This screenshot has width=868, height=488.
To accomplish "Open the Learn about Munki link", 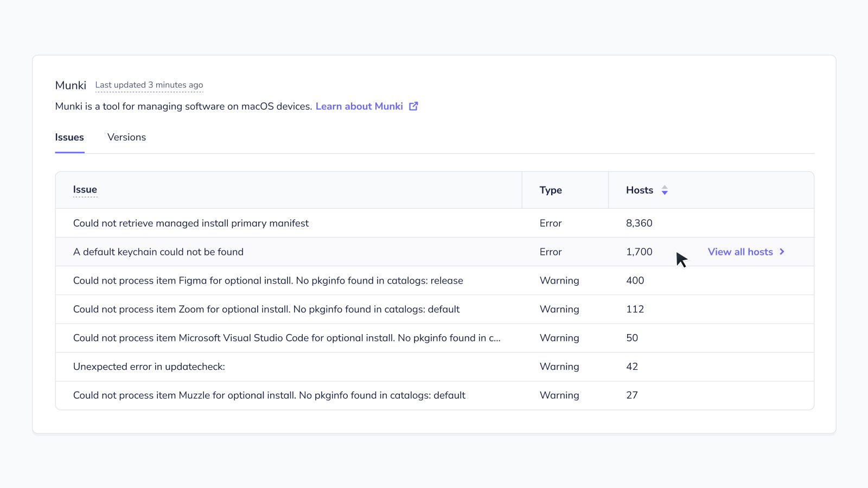I will coord(359,106).
